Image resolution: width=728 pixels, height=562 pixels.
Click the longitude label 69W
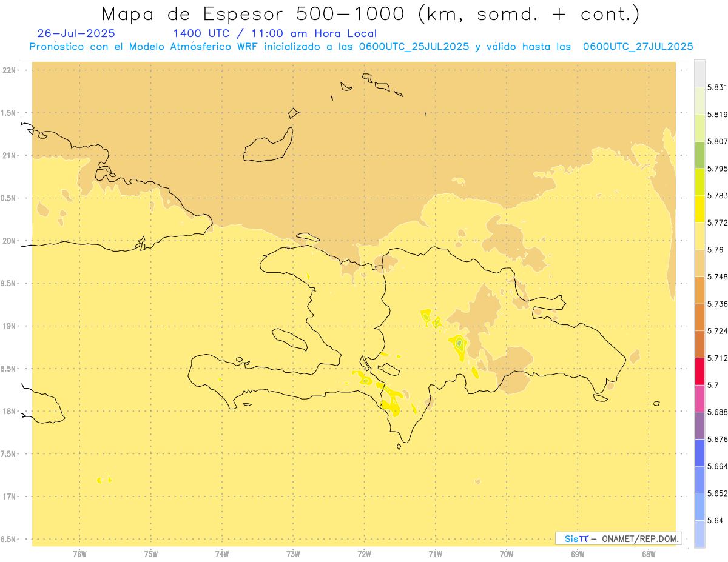[x=578, y=554]
